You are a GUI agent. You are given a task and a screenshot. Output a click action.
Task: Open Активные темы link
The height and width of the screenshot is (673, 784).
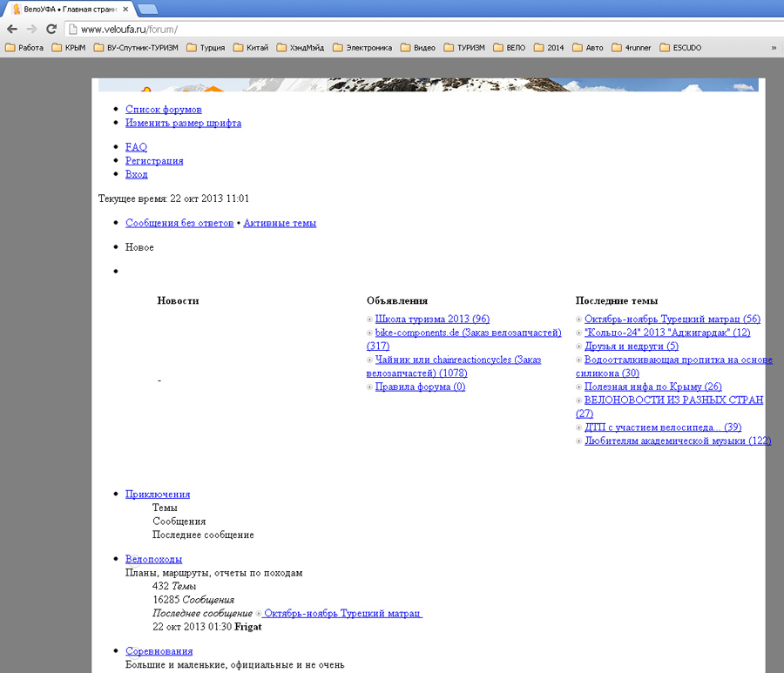pyautogui.click(x=280, y=223)
